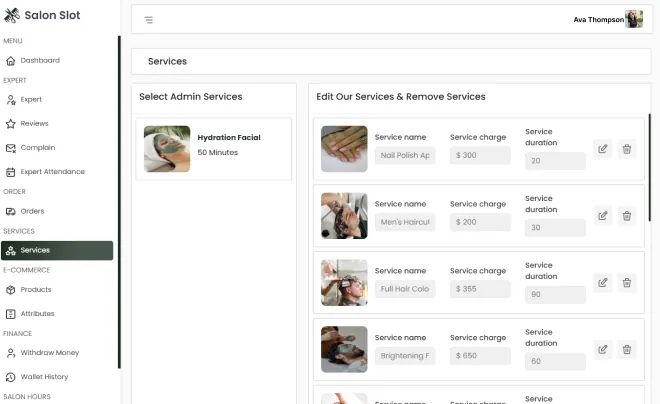
Task: Click the Reviews star icon
Action: [x=11, y=124]
